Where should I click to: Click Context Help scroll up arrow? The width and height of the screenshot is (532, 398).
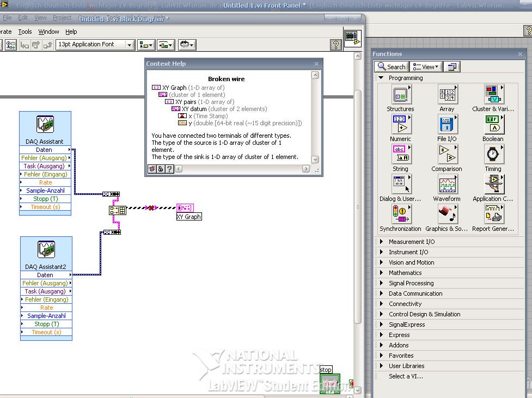click(x=315, y=75)
